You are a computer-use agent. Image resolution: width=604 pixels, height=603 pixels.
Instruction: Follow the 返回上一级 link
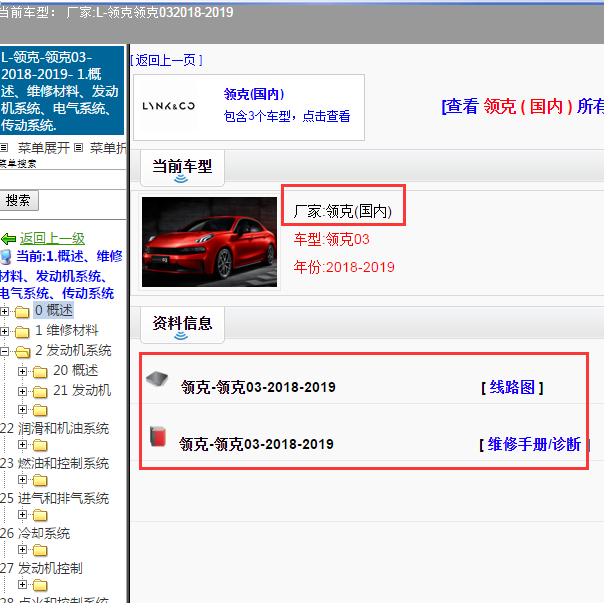point(52,239)
